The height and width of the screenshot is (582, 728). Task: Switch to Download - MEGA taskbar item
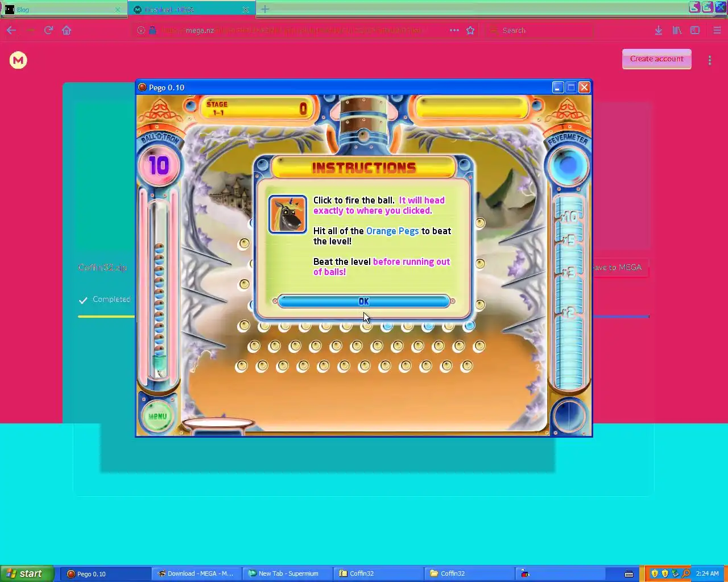pyautogui.click(x=197, y=573)
